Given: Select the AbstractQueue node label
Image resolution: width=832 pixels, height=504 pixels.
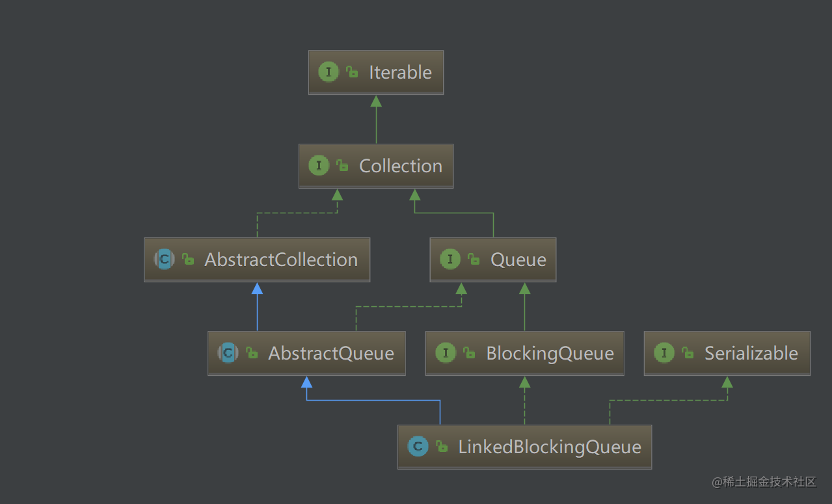Looking at the screenshot, I should pyautogui.click(x=331, y=353).
